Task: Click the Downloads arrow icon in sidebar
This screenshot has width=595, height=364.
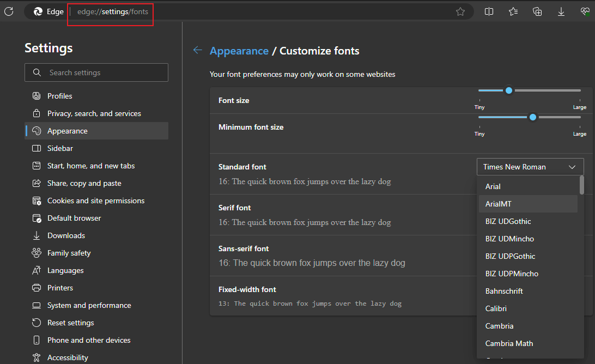Action: (x=37, y=235)
